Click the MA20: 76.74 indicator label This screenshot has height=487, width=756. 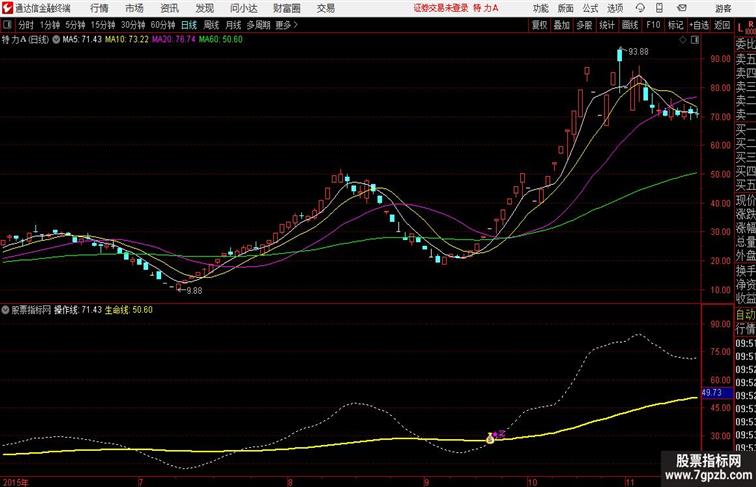click(174, 40)
